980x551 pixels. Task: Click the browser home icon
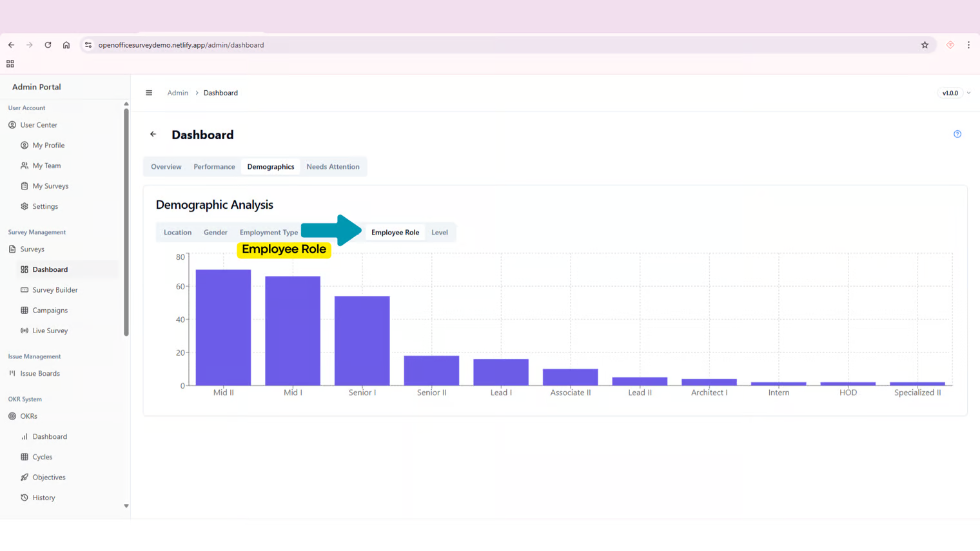[66, 45]
